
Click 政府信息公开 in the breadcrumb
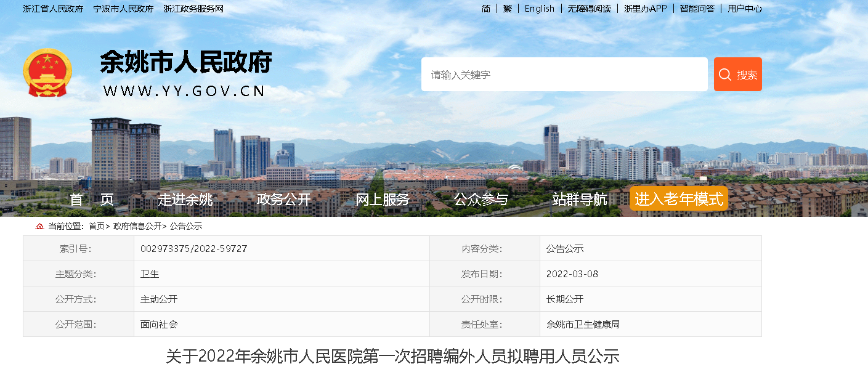(x=137, y=226)
